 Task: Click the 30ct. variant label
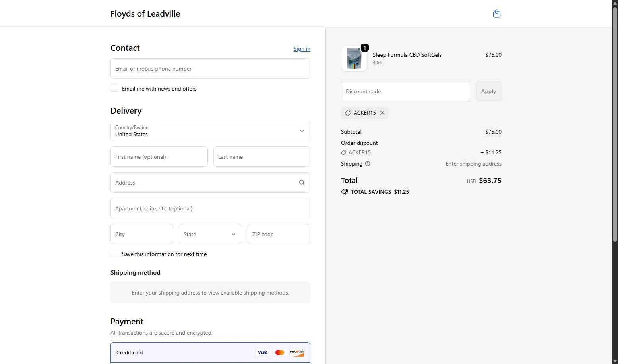click(x=378, y=63)
